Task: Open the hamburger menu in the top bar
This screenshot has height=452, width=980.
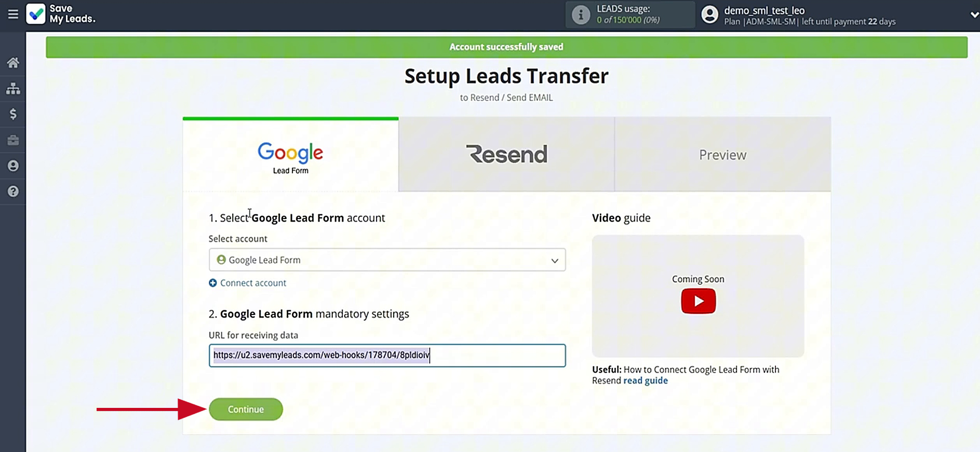Action: click(13, 15)
